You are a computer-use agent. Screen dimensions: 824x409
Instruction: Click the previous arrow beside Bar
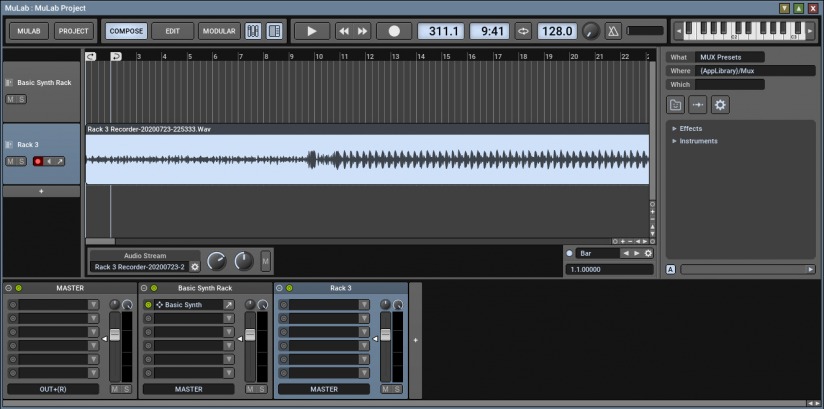click(x=626, y=253)
